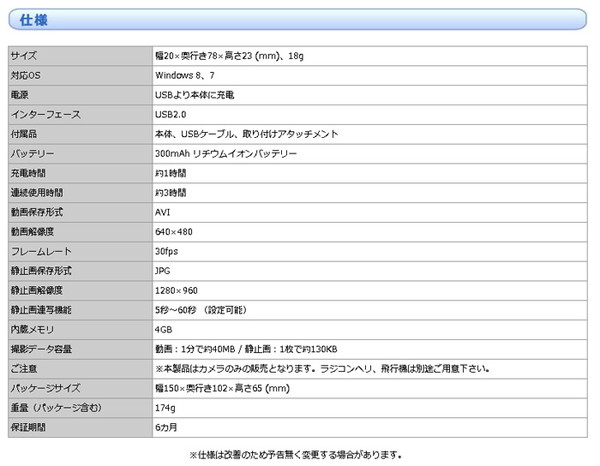600x466 pixels.
Task: Select the 300mAh リチウムイオンバッテリー text
Action: tap(226, 153)
